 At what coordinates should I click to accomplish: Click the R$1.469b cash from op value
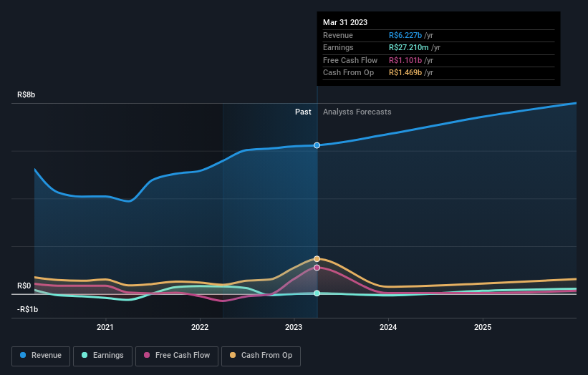(x=405, y=73)
